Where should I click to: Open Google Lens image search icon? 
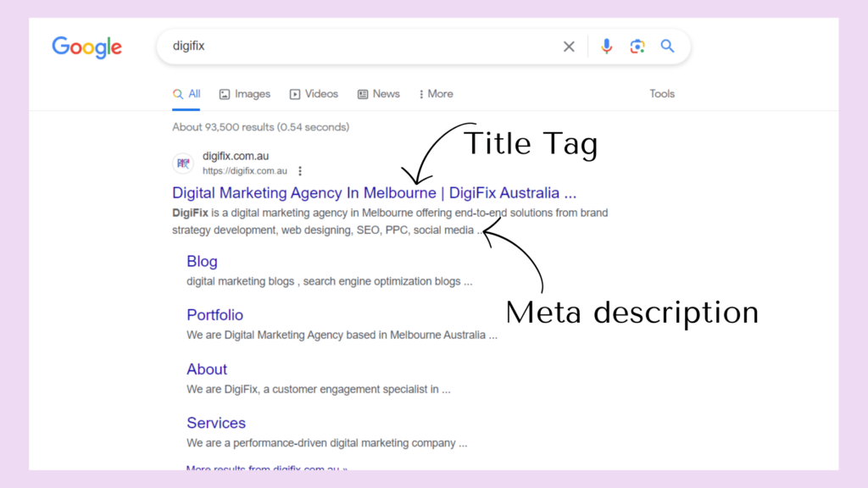tap(637, 47)
